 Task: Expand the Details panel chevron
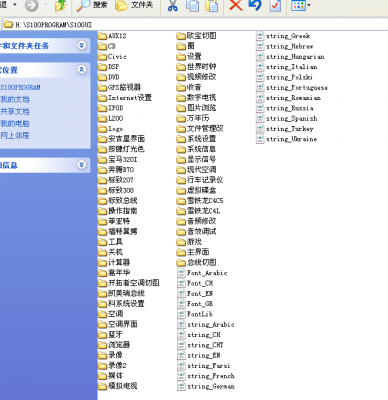(x=82, y=164)
